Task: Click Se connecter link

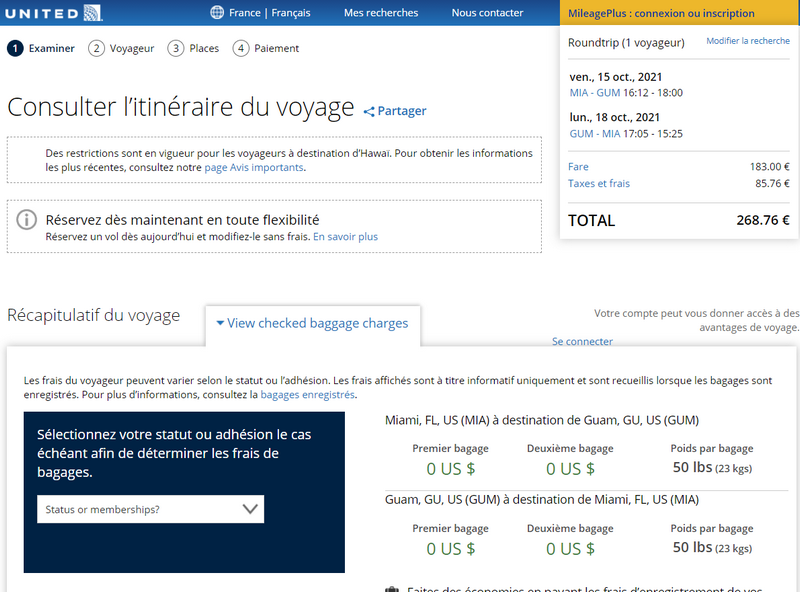Action: pyautogui.click(x=582, y=341)
